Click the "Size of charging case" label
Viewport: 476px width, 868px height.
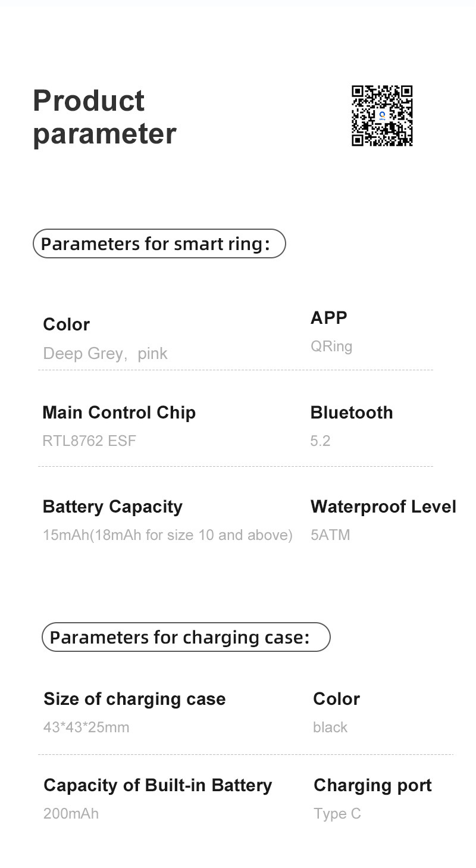(x=134, y=699)
